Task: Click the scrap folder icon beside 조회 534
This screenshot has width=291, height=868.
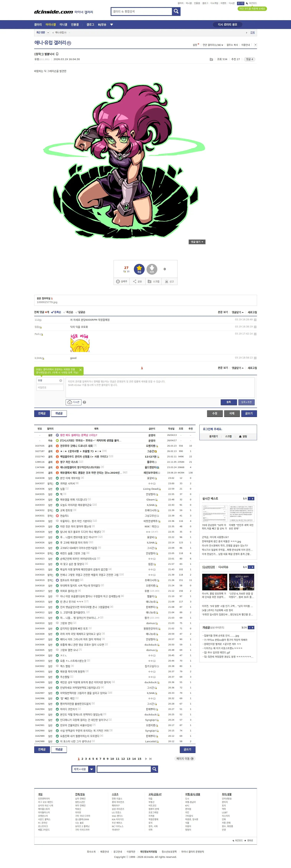Action: click(211, 59)
